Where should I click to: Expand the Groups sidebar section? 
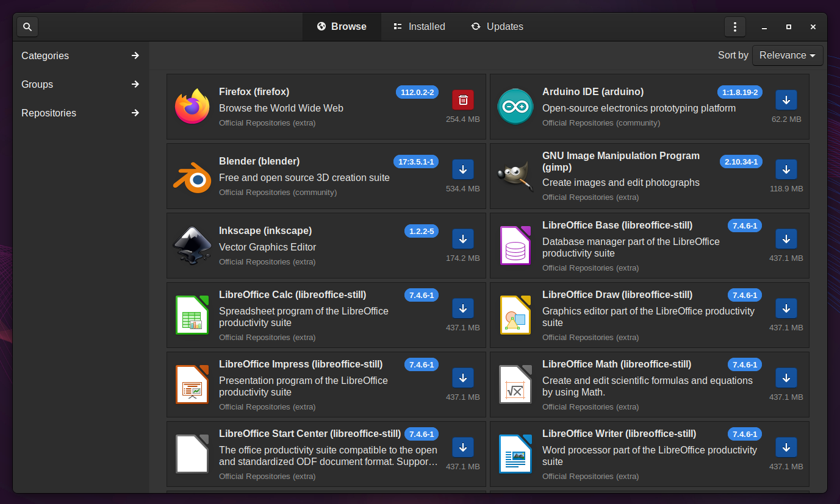coord(81,84)
